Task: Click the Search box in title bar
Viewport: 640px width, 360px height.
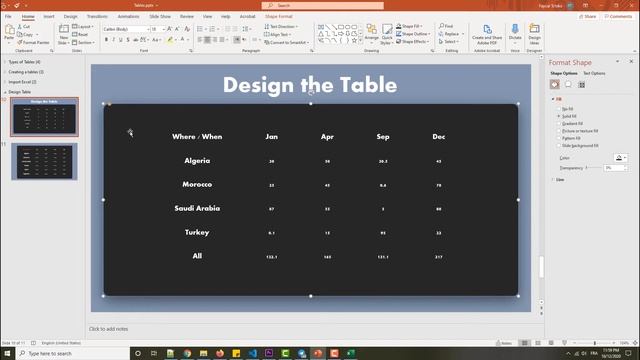Action: 322,5
